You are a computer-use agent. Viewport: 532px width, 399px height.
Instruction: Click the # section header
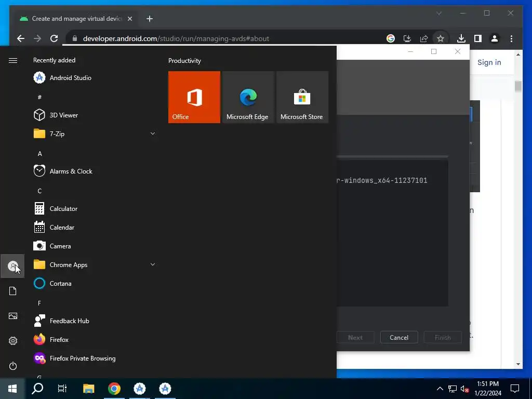[x=39, y=97]
